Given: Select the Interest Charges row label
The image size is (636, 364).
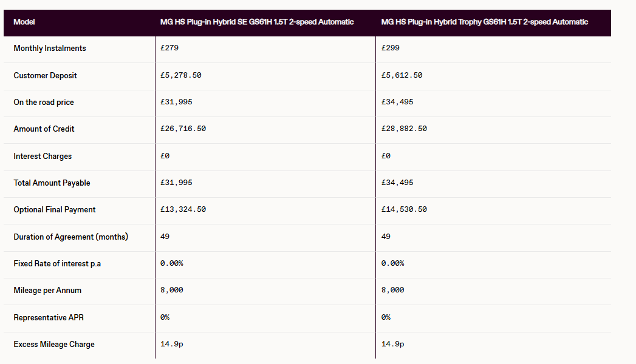Looking at the screenshot, I should point(43,157).
